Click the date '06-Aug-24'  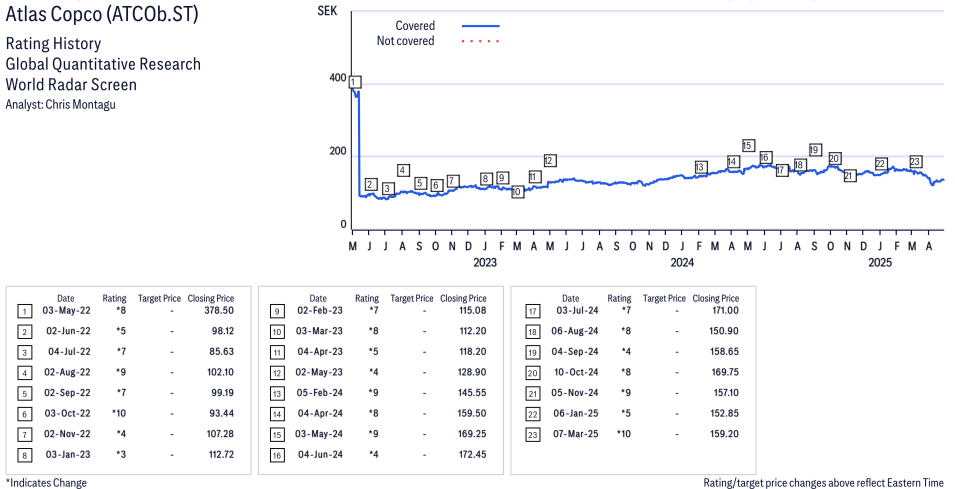tap(575, 331)
